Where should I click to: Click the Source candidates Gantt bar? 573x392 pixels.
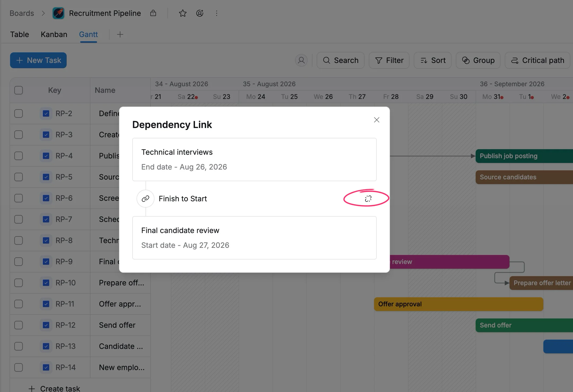coord(524,177)
